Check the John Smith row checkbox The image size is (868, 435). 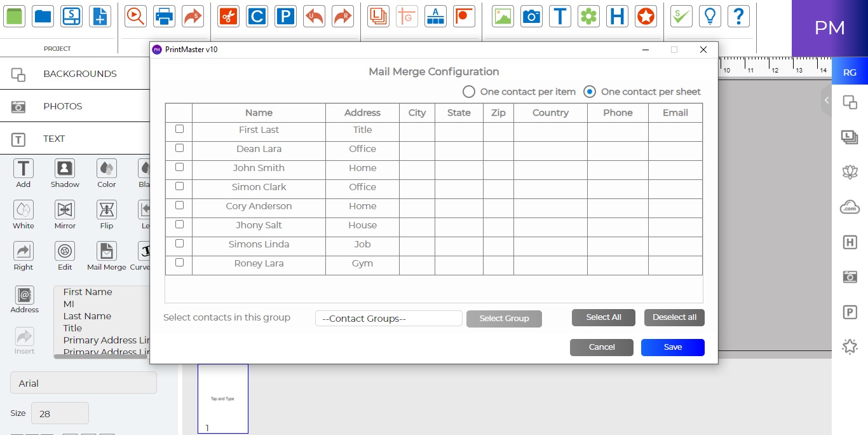coord(179,167)
